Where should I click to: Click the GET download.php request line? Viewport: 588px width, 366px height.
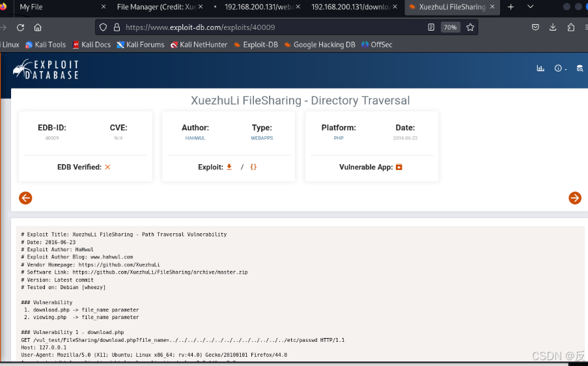tap(182, 340)
